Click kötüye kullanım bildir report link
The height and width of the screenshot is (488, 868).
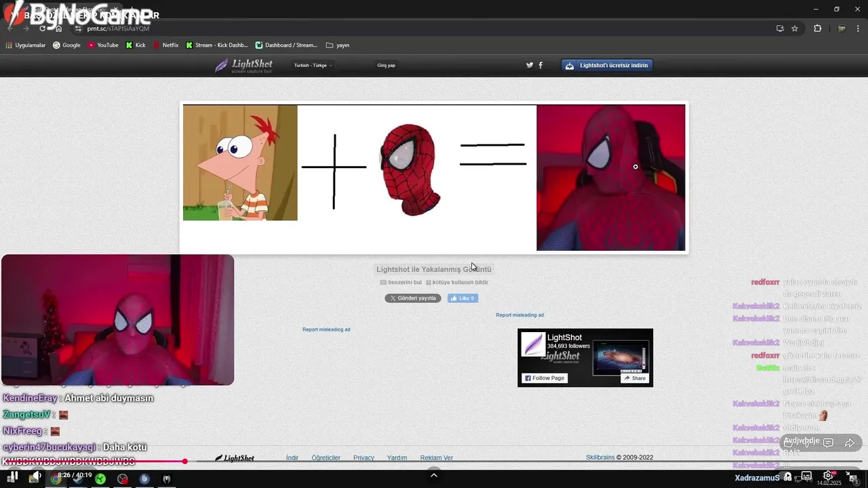457,283
